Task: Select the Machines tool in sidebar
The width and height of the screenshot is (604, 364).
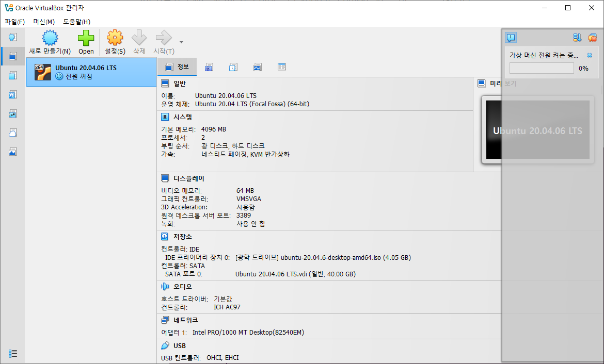Action: 13,57
